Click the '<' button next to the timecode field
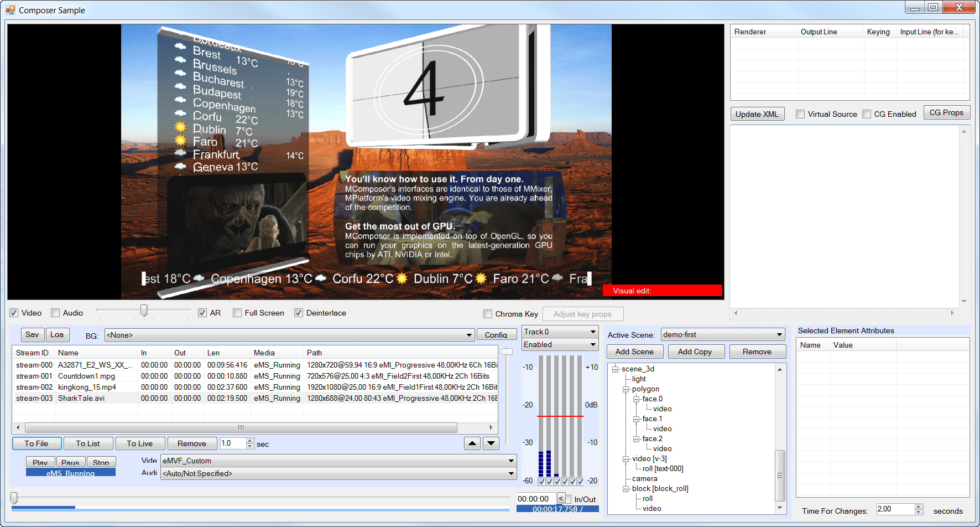This screenshot has width=980, height=527. pos(562,498)
